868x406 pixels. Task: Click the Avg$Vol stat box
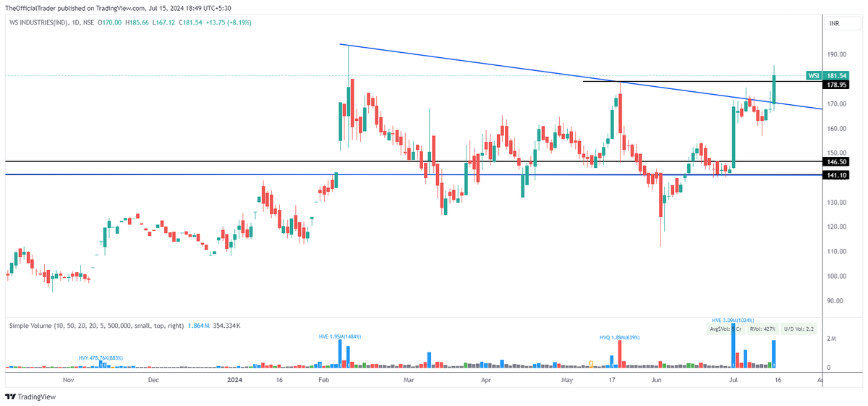pos(726,329)
